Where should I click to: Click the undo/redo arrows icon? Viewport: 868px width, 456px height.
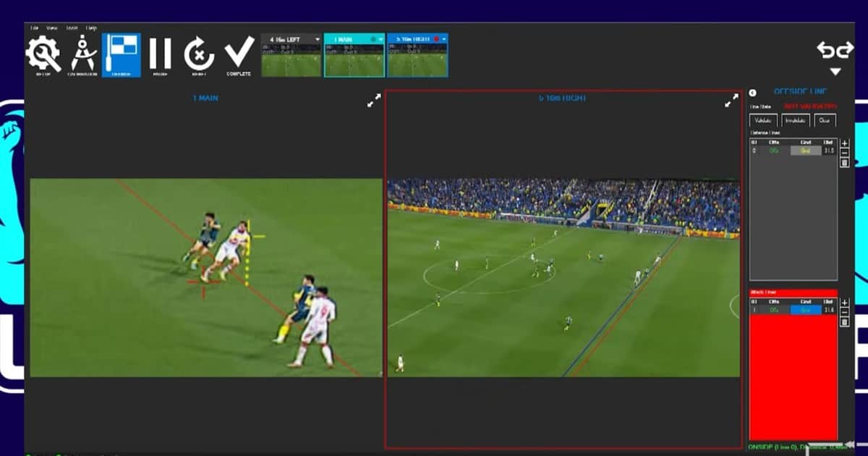[835, 50]
